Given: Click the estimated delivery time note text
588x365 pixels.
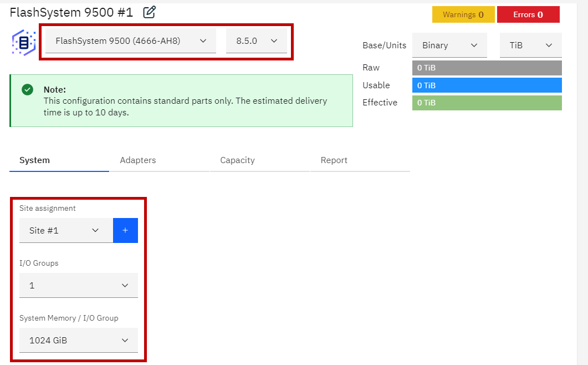Looking at the screenshot, I should [x=185, y=107].
